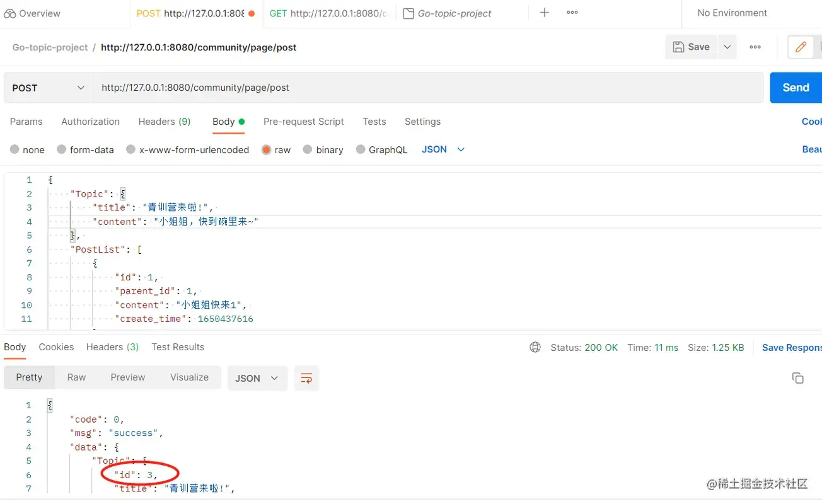
Task: Click the "PostList" line in request body
Action: (x=106, y=249)
